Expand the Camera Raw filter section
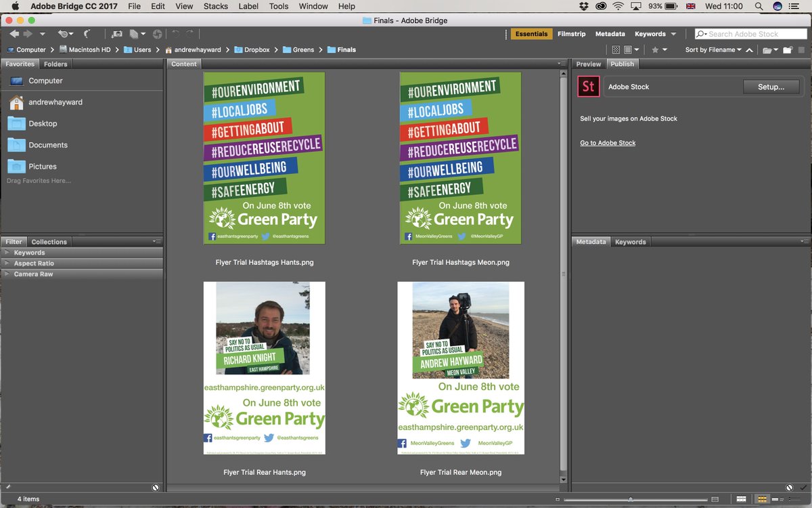 [x=81, y=274]
